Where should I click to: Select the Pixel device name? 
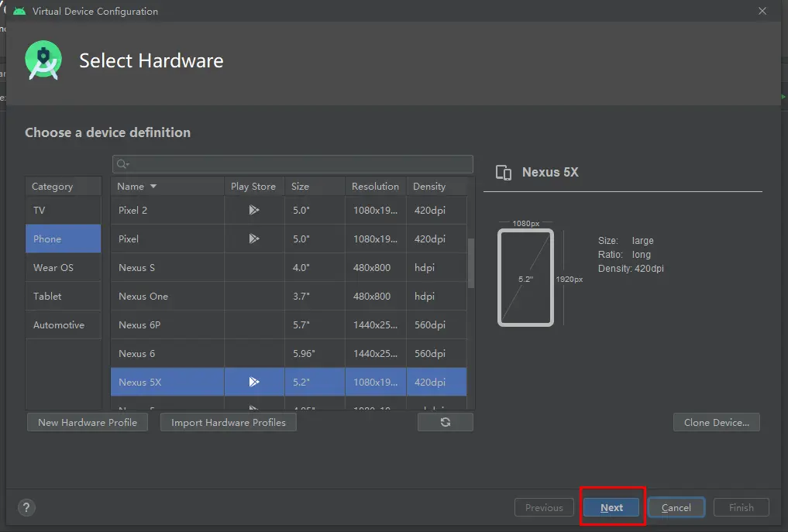(129, 239)
